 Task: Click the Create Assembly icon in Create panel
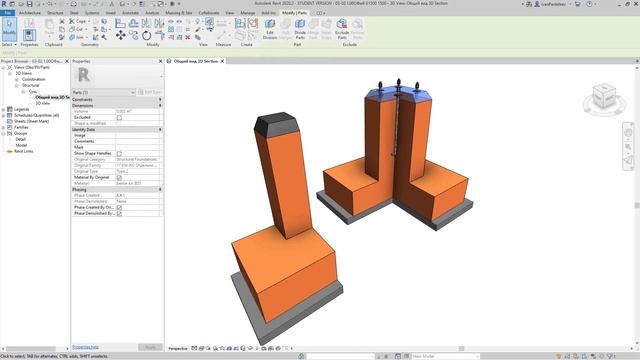tap(240, 24)
